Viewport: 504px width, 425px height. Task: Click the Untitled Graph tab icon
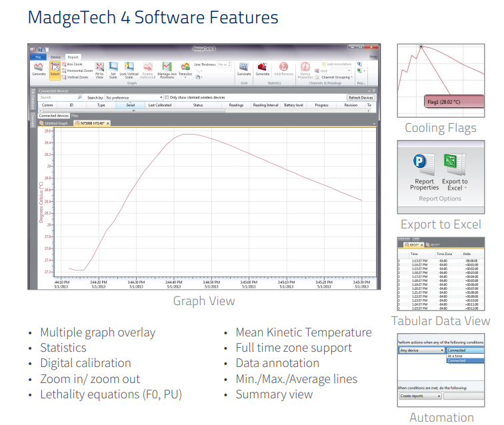point(41,123)
